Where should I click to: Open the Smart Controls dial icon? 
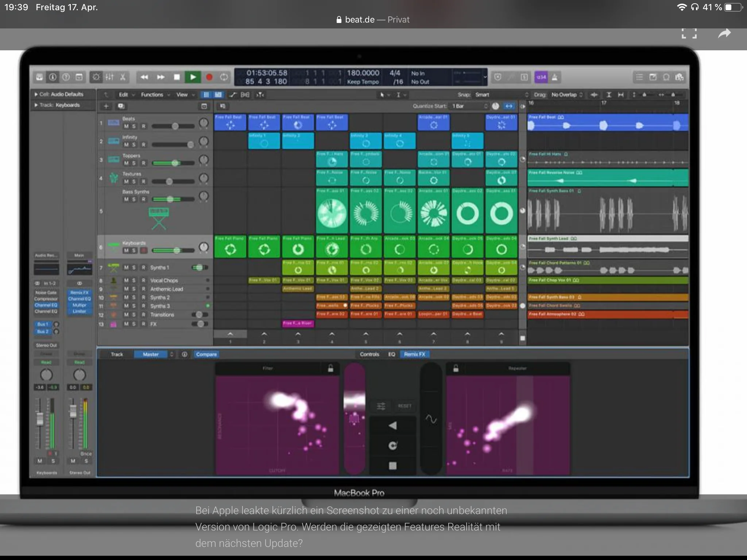point(96,77)
